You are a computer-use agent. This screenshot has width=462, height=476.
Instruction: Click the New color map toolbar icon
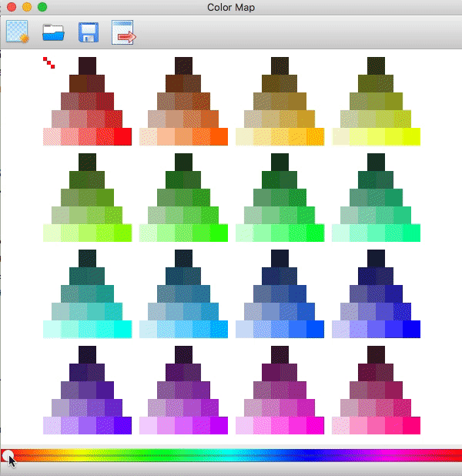pos(17,32)
